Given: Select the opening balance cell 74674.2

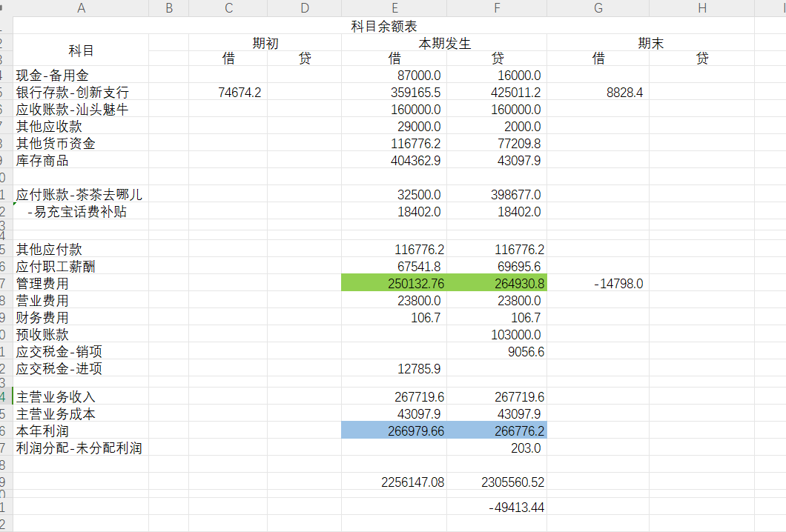Looking at the screenshot, I should coord(239,93).
